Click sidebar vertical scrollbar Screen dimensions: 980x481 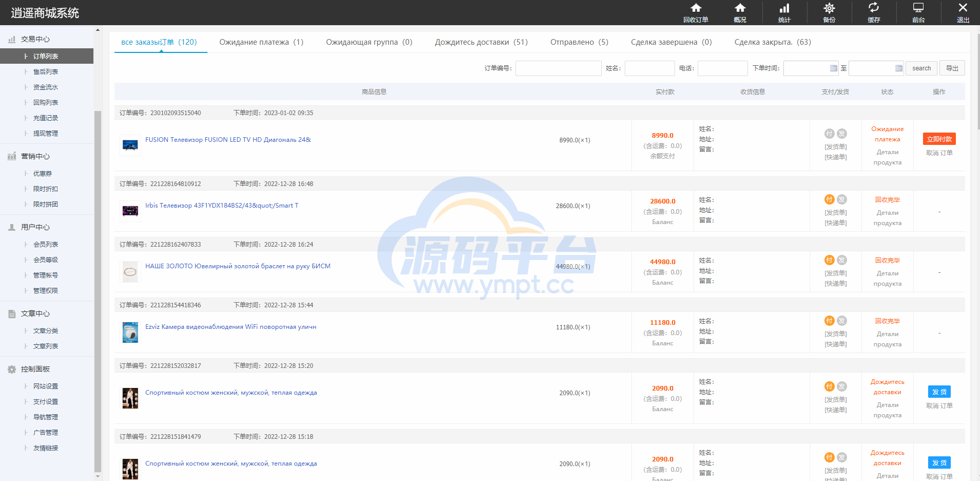pyautogui.click(x=98, y=290)
